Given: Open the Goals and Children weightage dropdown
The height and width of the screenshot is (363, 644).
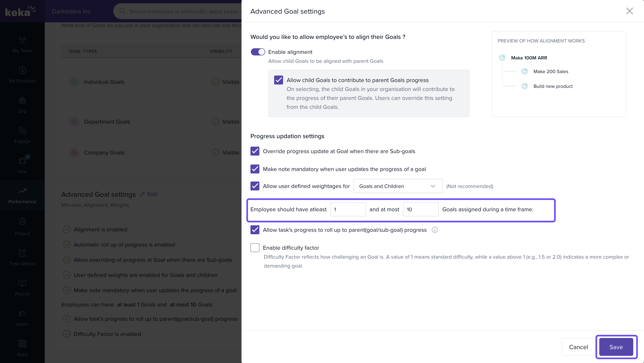Looking at the screenshot, I should 398,186.
